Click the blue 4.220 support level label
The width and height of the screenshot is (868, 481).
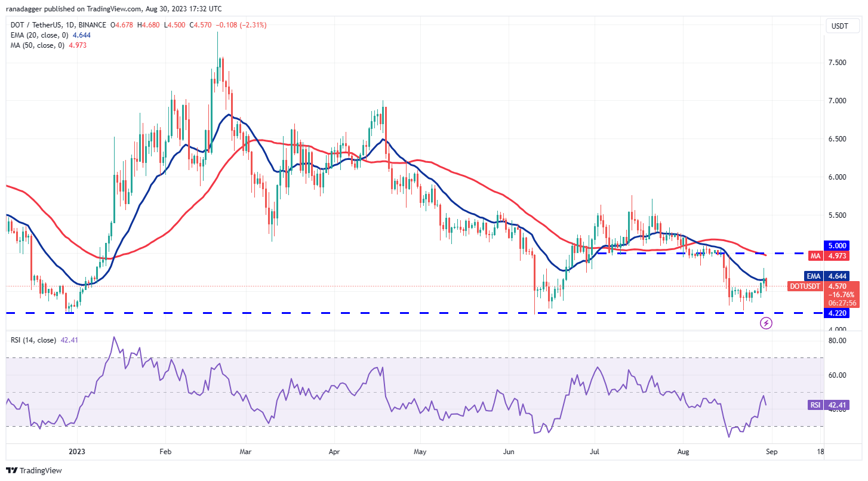836,313
